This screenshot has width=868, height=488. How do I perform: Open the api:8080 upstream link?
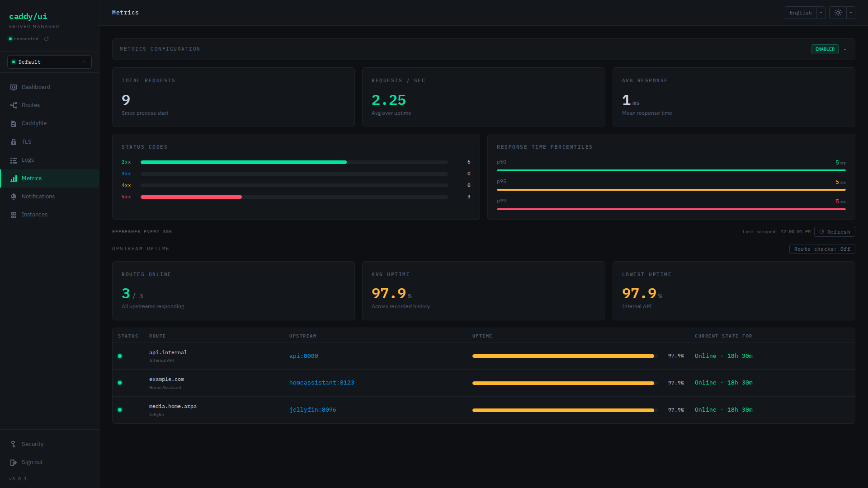click(304, 356)
